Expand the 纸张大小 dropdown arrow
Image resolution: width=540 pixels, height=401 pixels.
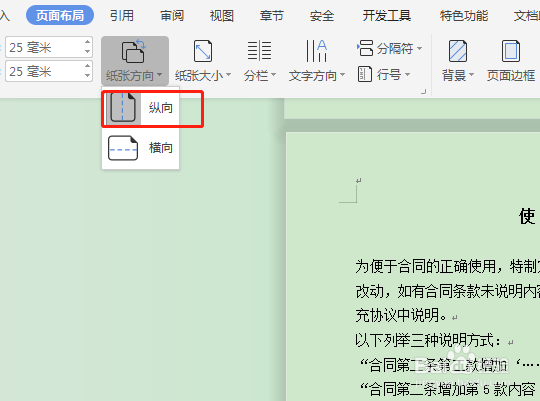click(x=228, y=75)
